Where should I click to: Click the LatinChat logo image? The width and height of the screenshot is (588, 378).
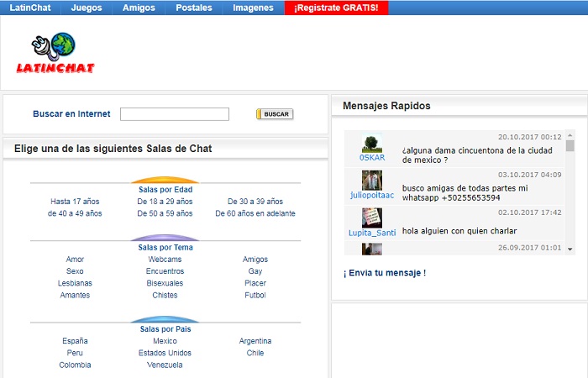point(55,55)
